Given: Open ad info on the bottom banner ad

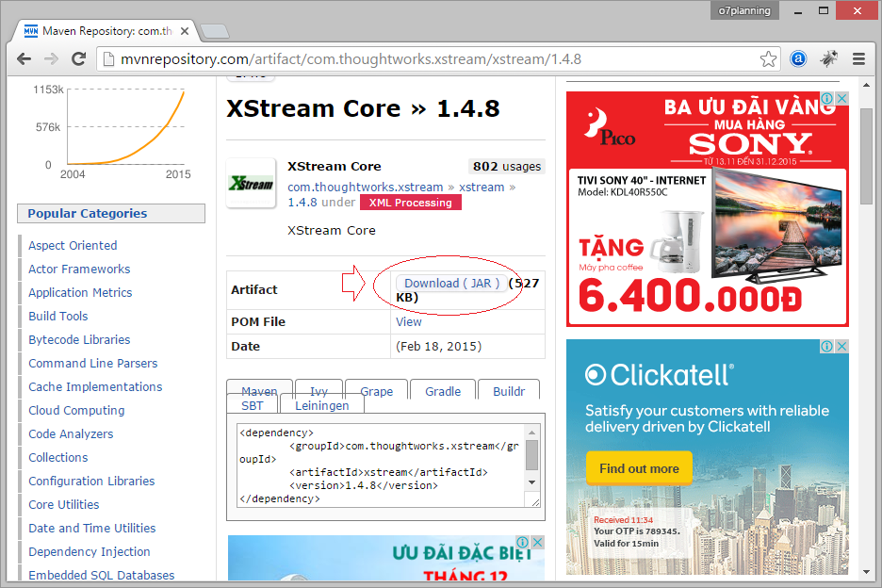Looking at the screenshot, I should (523, 542).
